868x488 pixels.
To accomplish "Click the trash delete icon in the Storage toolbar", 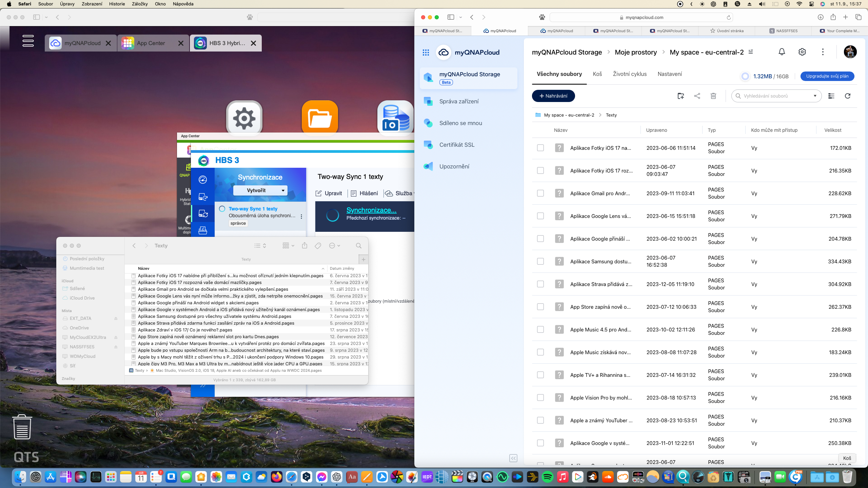I will tap(713, 96).
